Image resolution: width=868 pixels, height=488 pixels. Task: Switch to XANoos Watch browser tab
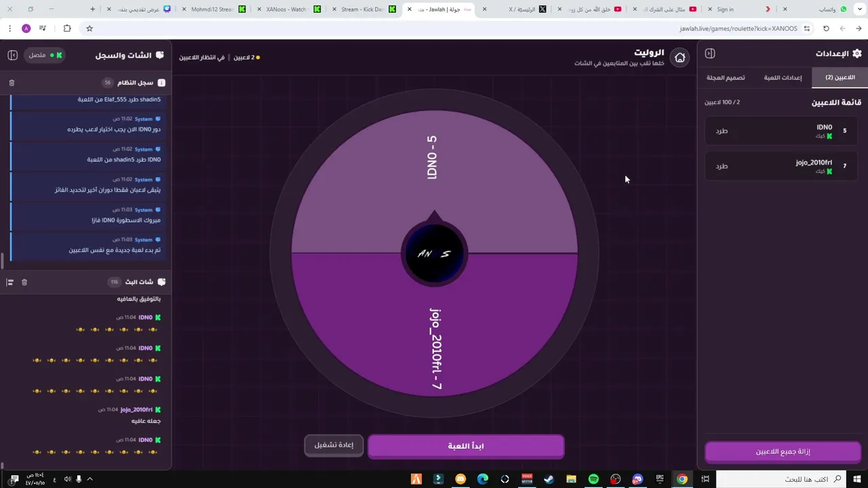pos(290,9)
